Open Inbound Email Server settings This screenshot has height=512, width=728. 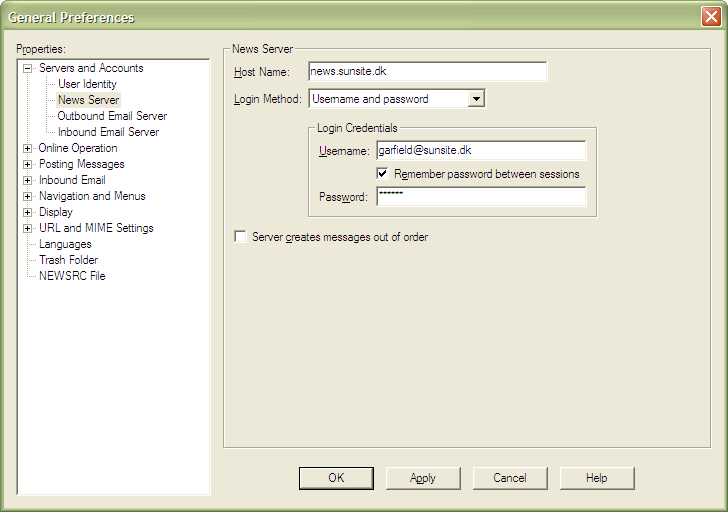[108, 132]
